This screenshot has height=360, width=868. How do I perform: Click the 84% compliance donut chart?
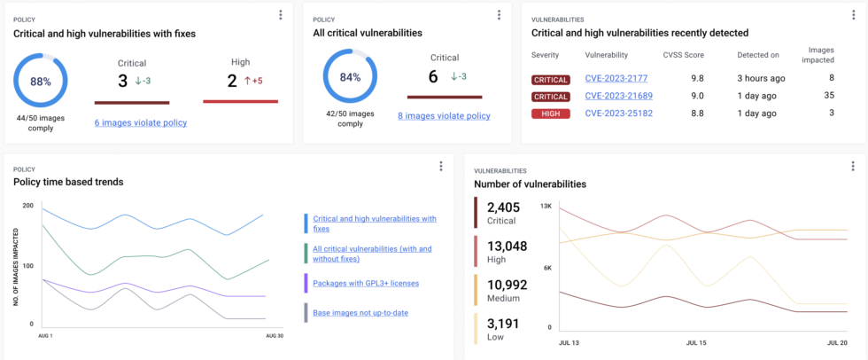pos(348,76)
